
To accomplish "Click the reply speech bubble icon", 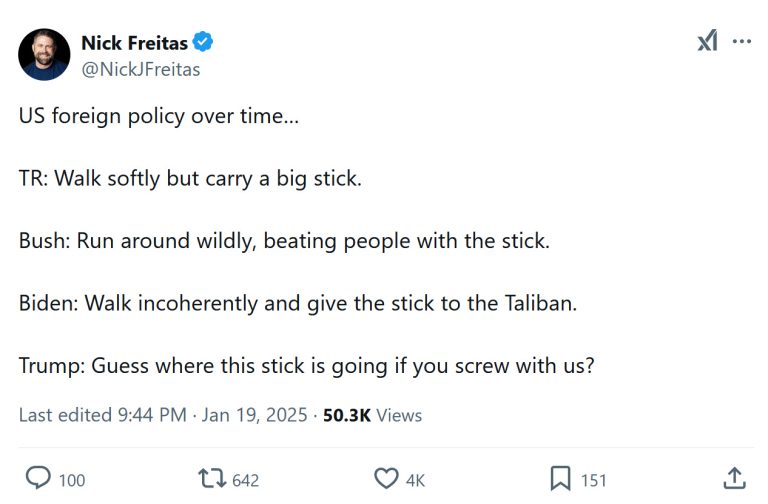I will click(x=38, y=479).
